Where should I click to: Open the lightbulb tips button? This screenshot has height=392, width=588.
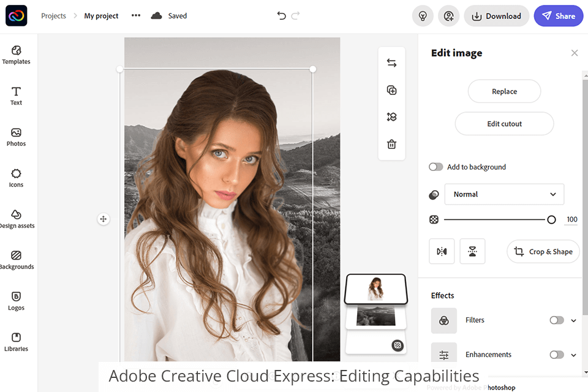423,16
